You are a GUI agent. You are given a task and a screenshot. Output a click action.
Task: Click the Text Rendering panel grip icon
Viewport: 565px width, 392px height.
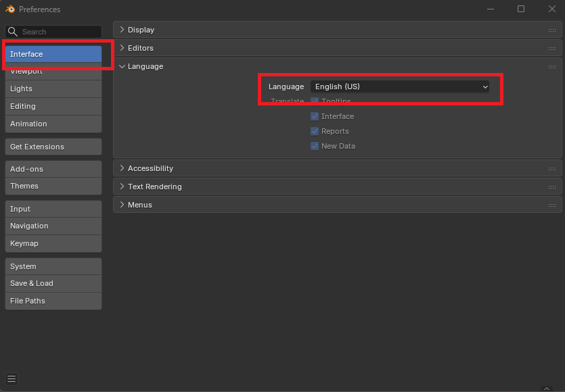click(x=552, y=187)
